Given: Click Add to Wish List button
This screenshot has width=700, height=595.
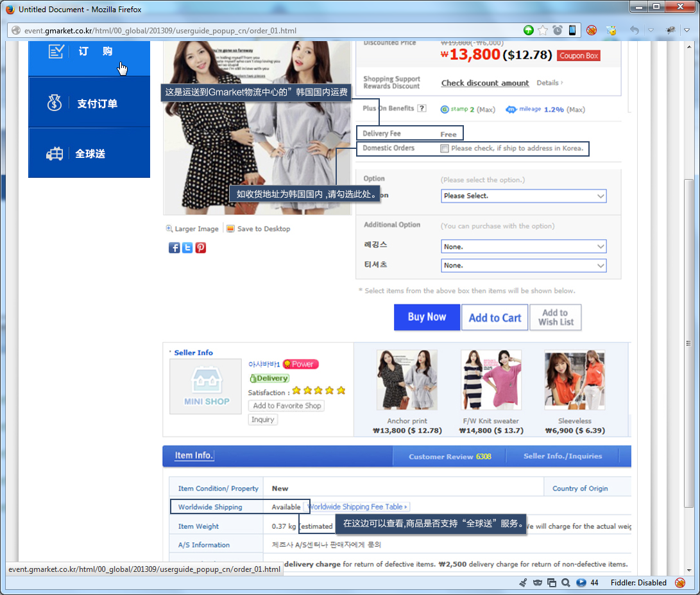Looking at the screenshot, I should pos(556,318).
